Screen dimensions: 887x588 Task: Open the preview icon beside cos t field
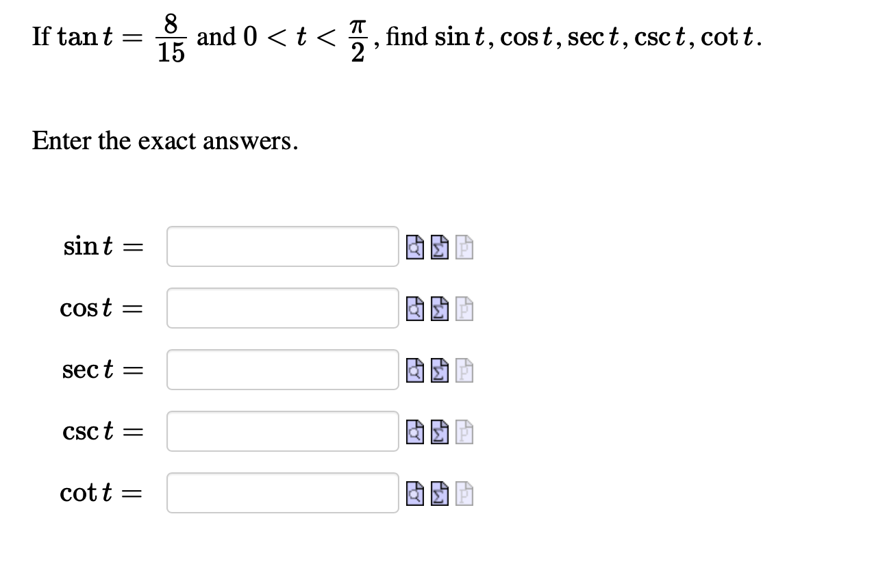point(416,309)
